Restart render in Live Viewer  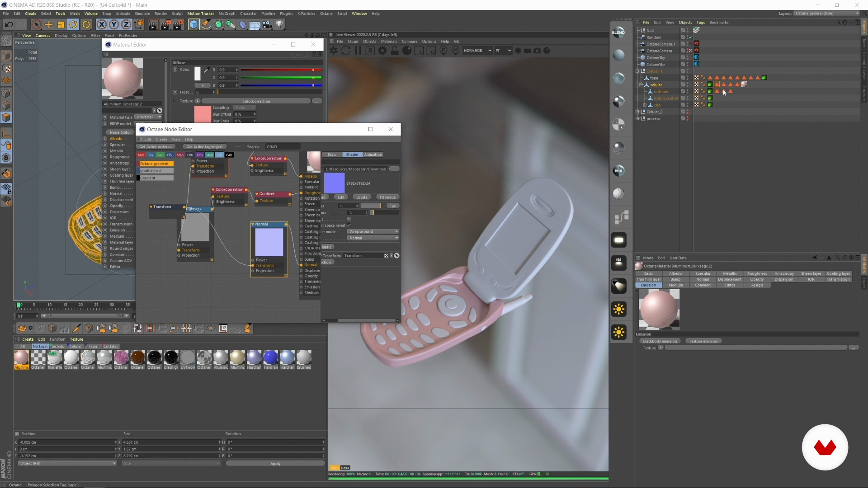click(346, 51)
